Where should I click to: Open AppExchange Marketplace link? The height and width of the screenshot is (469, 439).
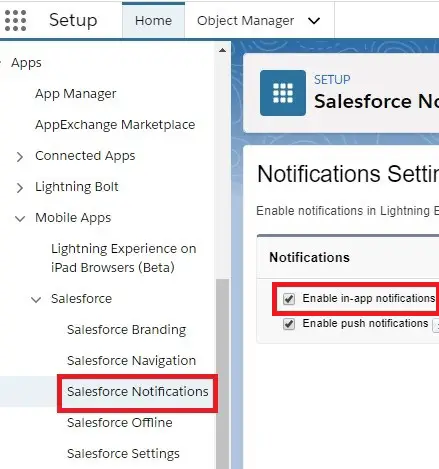[x=115, y=125]
